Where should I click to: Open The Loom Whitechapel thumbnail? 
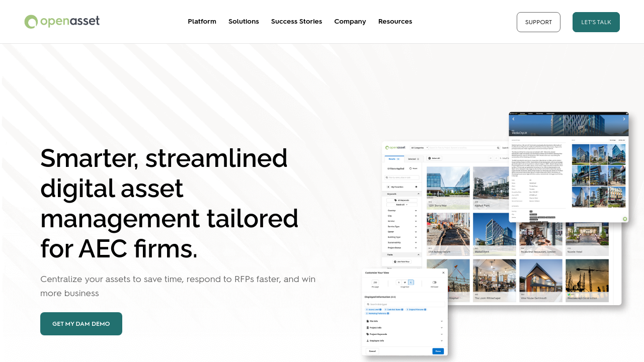pyautogui.click(x=495, y=281)
